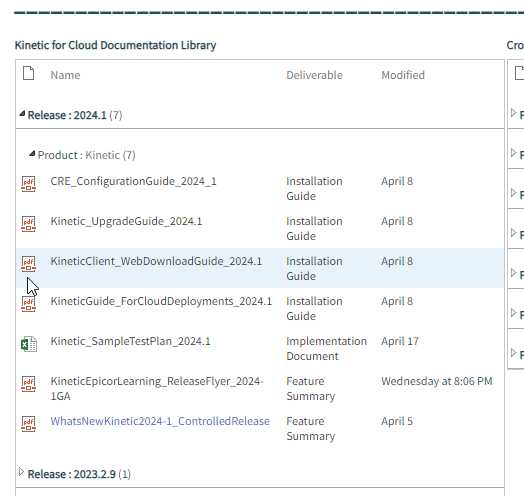Click the Release : 2023.2.9 group label
The image size is (524, 496).
pyautogui.click(x=79, y=474)
